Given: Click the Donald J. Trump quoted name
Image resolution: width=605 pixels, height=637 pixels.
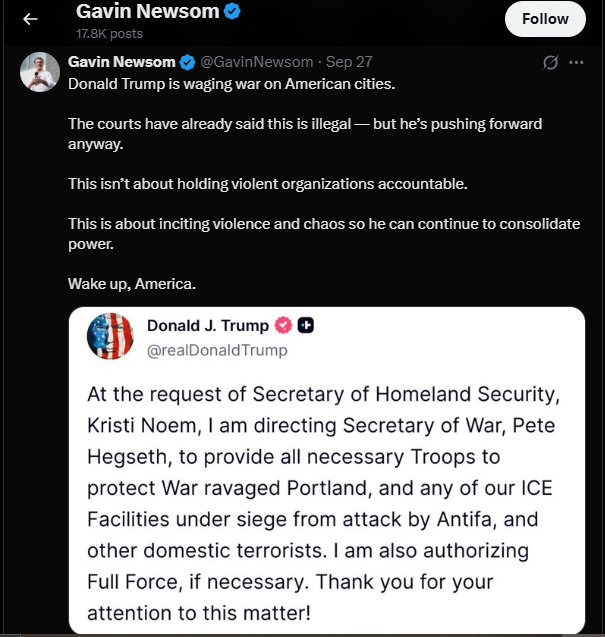Looking at the screenshot, I should pos(208,325).
